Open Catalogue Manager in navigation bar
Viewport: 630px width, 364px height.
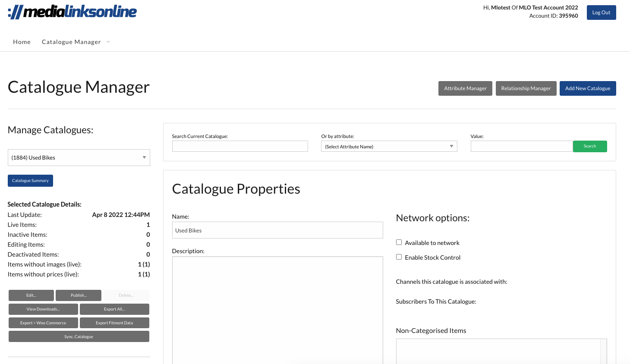tap(71, 42)
